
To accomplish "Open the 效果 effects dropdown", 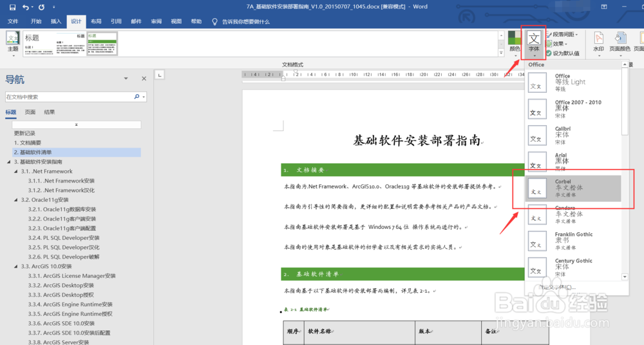I will (557, 44).
